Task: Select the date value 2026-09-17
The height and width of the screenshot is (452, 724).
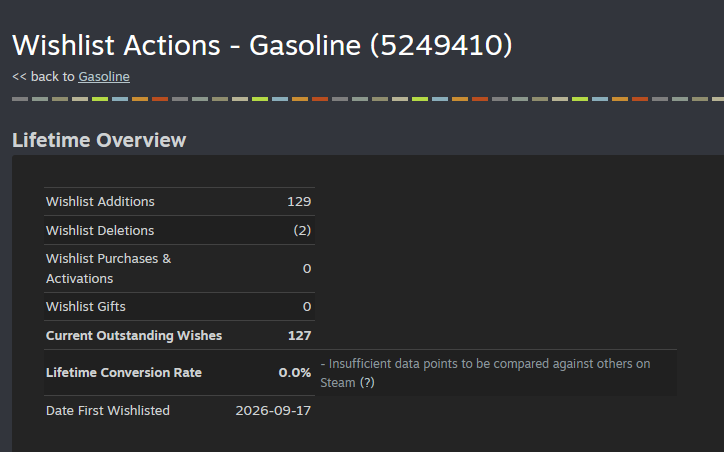Action: 273,410
